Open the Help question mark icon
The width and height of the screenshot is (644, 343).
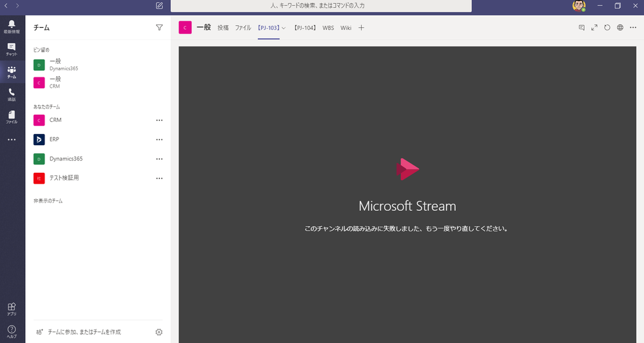click(x=12, y=331)
